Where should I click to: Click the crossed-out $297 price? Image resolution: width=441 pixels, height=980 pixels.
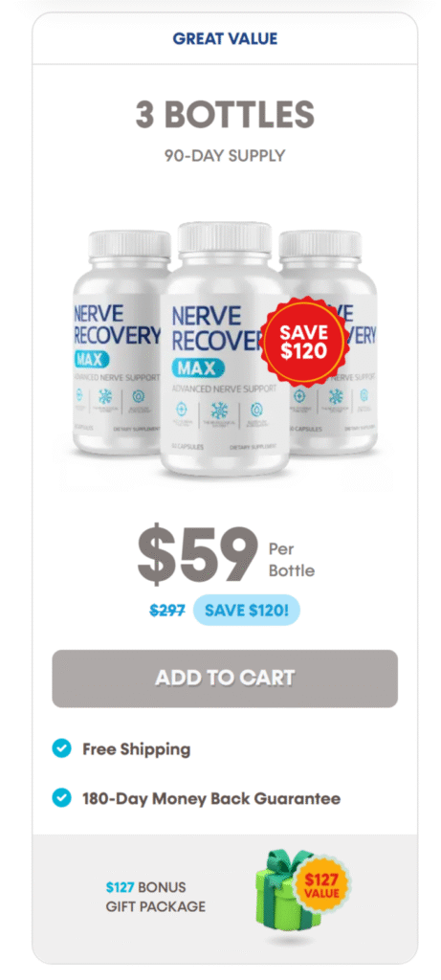click(x=167, y=611)
